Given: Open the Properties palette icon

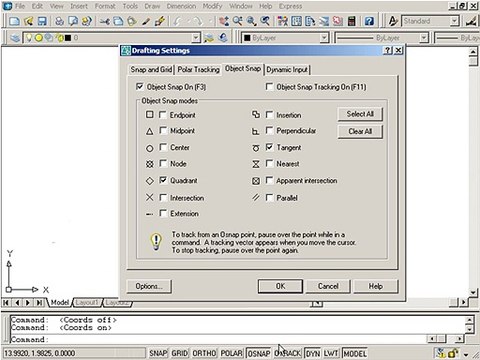Looking at the screenshot, I should pos(283,21).
